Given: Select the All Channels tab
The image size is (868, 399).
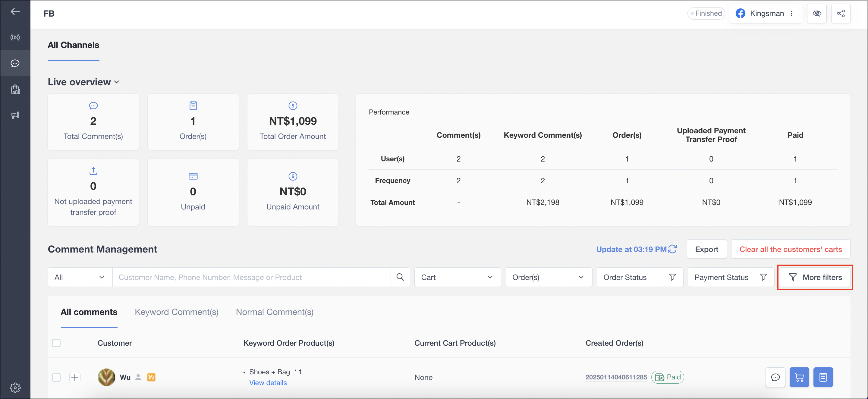Looking at the screenshot, I should point(73,45).
